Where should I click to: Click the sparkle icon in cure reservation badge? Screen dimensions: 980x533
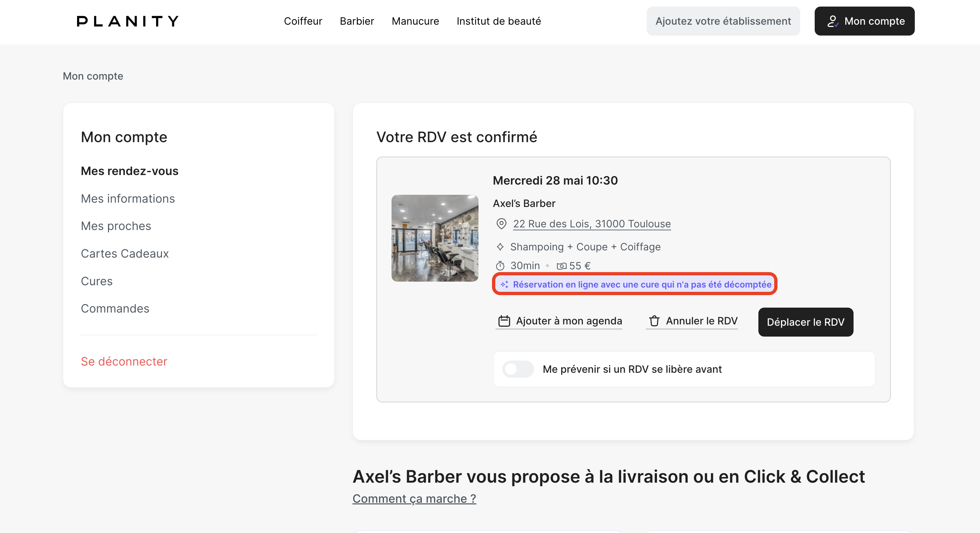pos(504,284)
